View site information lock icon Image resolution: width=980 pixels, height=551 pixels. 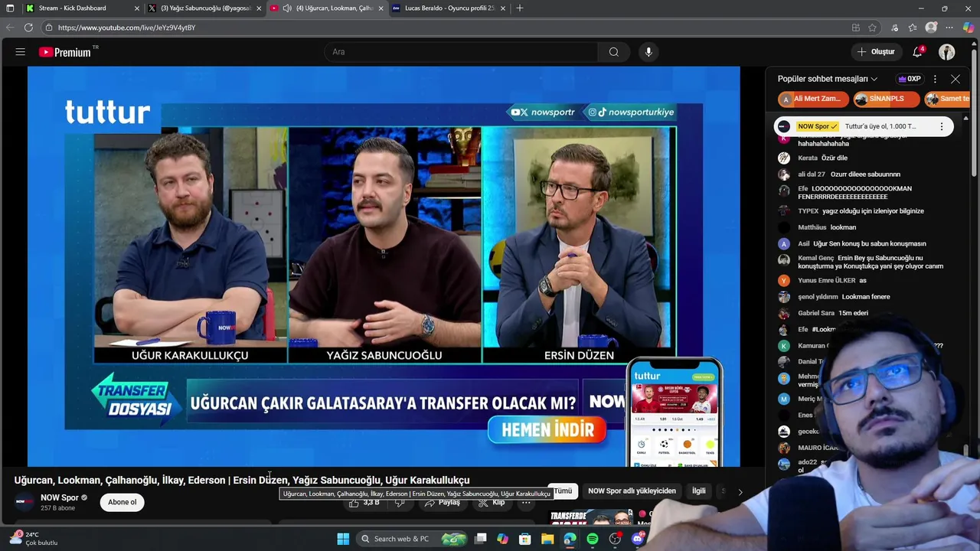click(48, 28)
